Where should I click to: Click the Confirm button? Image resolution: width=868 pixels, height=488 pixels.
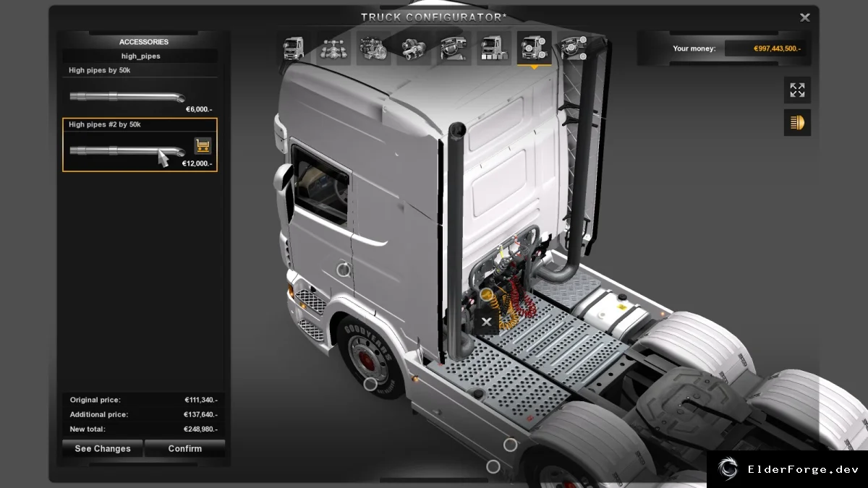185,448
